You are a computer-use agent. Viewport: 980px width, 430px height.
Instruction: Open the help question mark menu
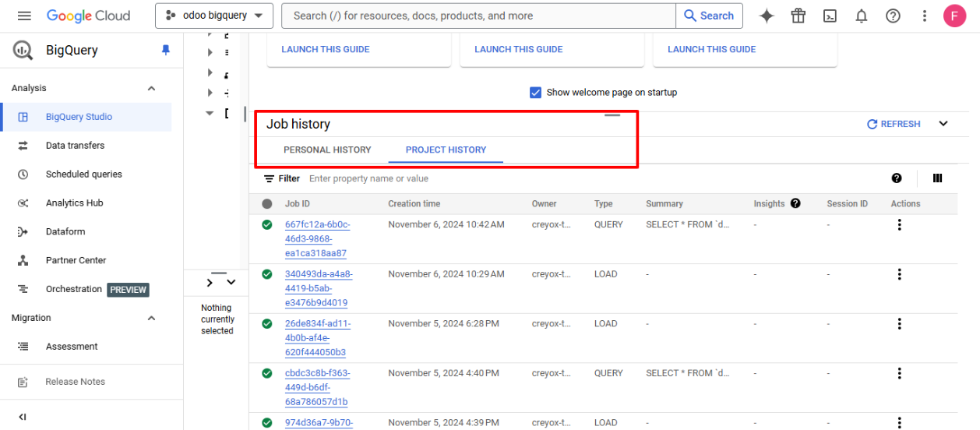[893, 16]
